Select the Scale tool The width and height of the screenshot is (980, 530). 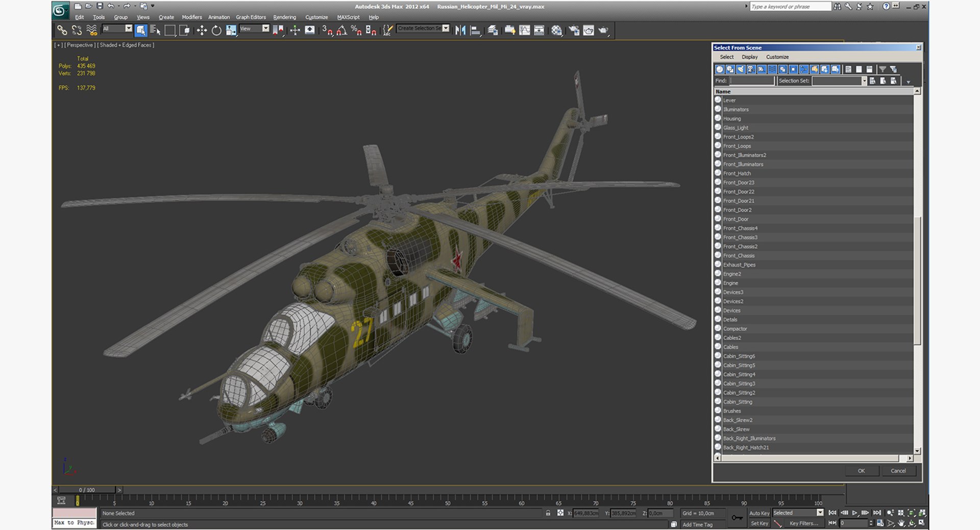coord(231,31)
